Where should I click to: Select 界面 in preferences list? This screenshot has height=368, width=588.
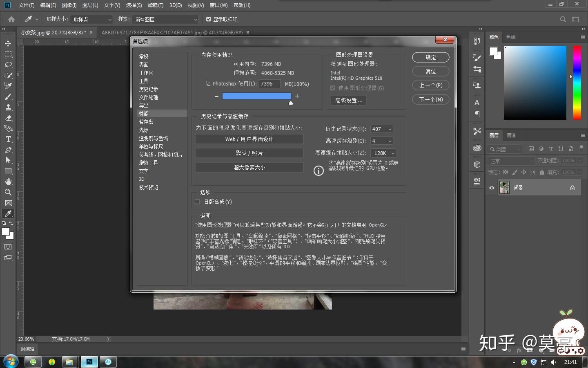(144, 65)
